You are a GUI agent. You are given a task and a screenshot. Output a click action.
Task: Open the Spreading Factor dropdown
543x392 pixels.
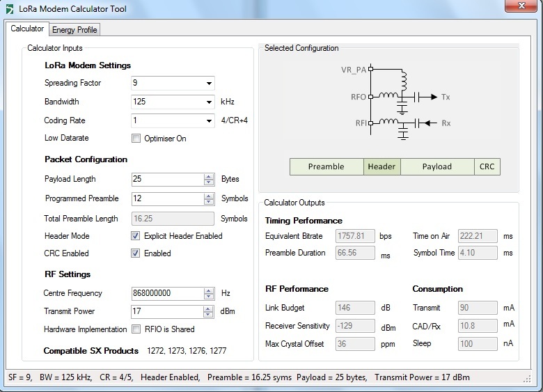209,84
